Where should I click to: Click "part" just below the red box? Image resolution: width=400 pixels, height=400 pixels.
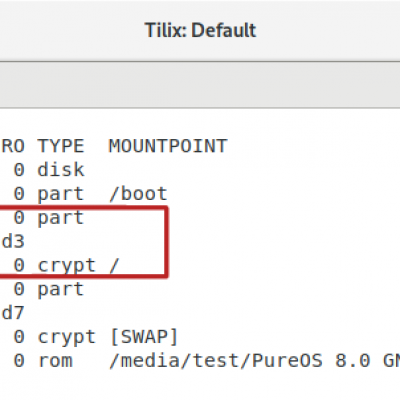[61, 290]
